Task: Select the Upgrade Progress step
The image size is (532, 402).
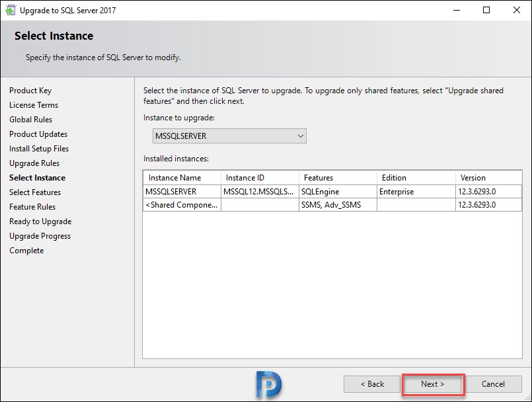Action: 40,236
